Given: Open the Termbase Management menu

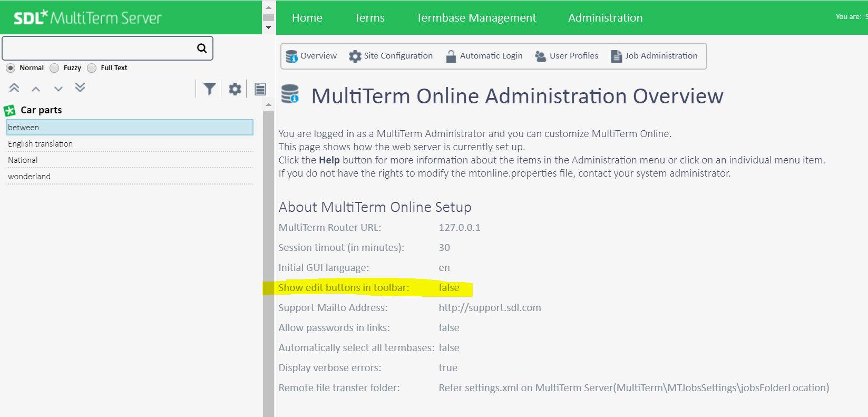Looking at the screenshot, I should click(x=476, y=18).
